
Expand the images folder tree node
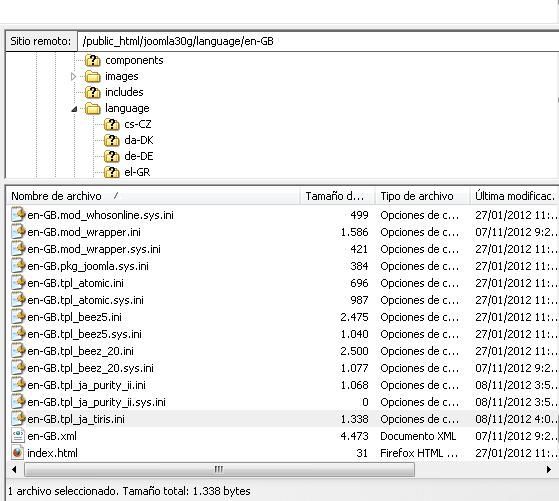tap(73, 76)
